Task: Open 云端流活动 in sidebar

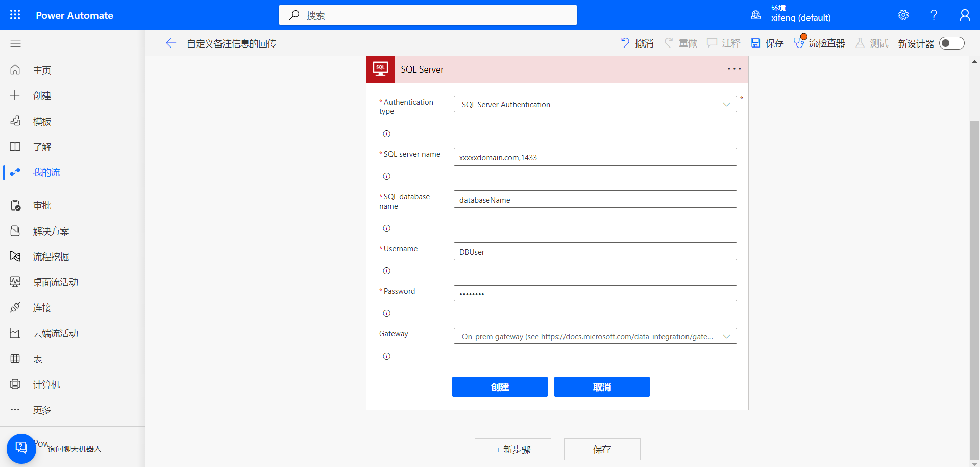Action: (x=72, y=333)
